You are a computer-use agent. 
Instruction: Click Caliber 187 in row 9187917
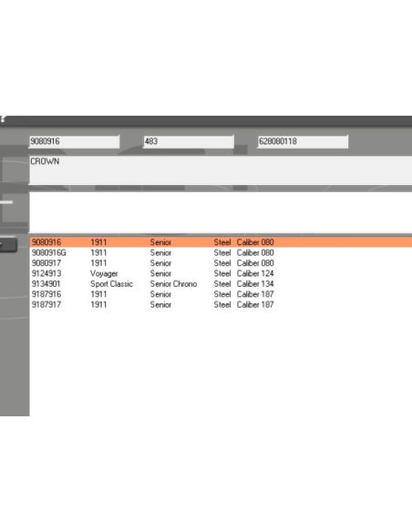point(255,304)
